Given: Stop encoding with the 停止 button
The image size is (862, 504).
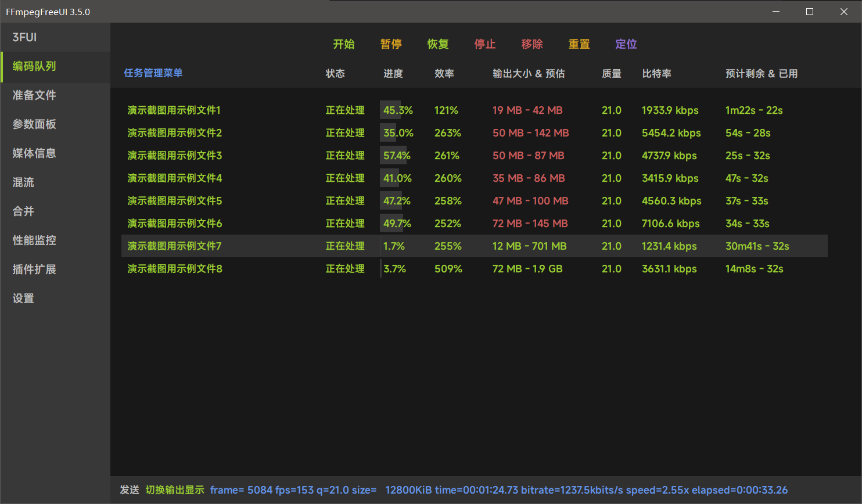Looking at the screenshot, I should point(485,44).
